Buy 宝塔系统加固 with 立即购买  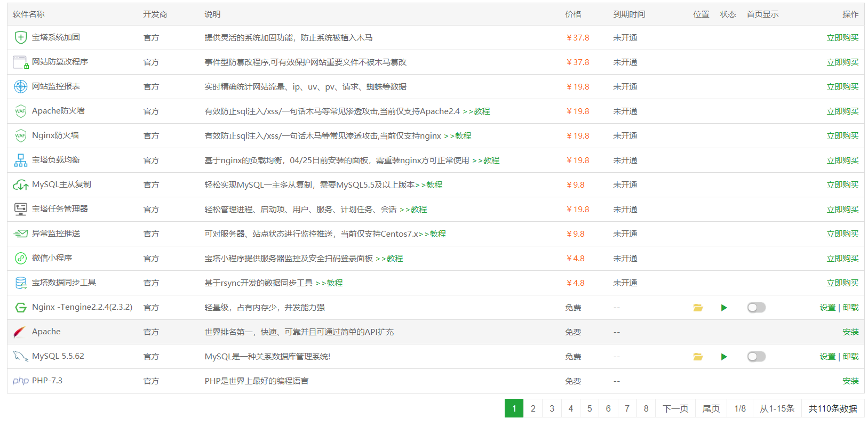coord(843,38)
